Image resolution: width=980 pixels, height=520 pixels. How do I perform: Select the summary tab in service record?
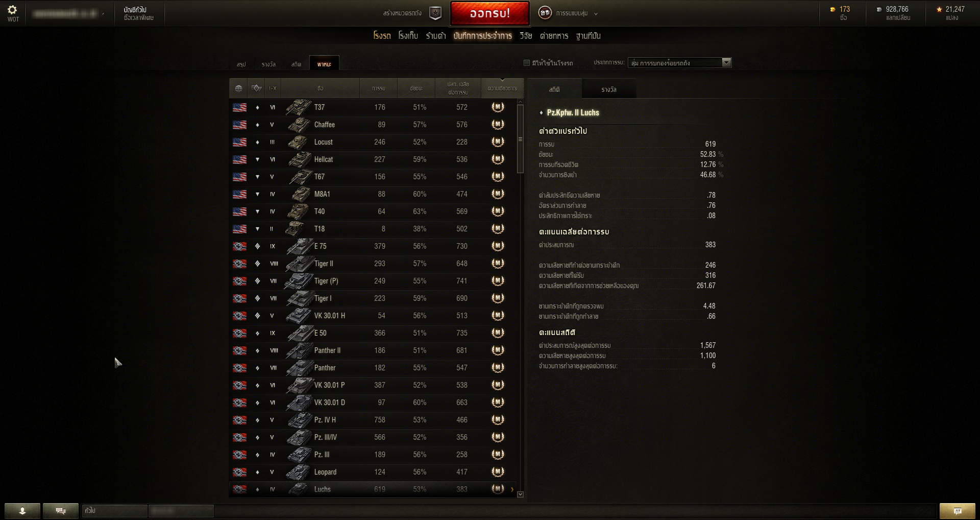pyautogui.click(x=241, y=64)
